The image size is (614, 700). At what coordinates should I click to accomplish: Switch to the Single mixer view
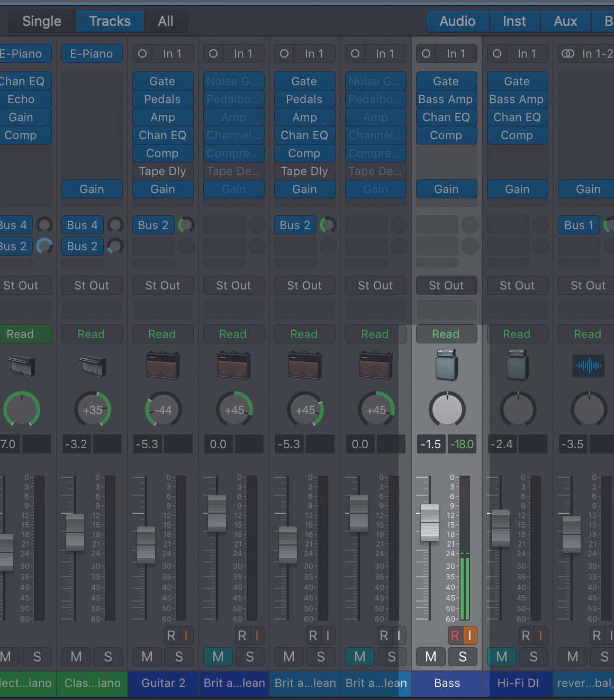(x=42, y=21)
